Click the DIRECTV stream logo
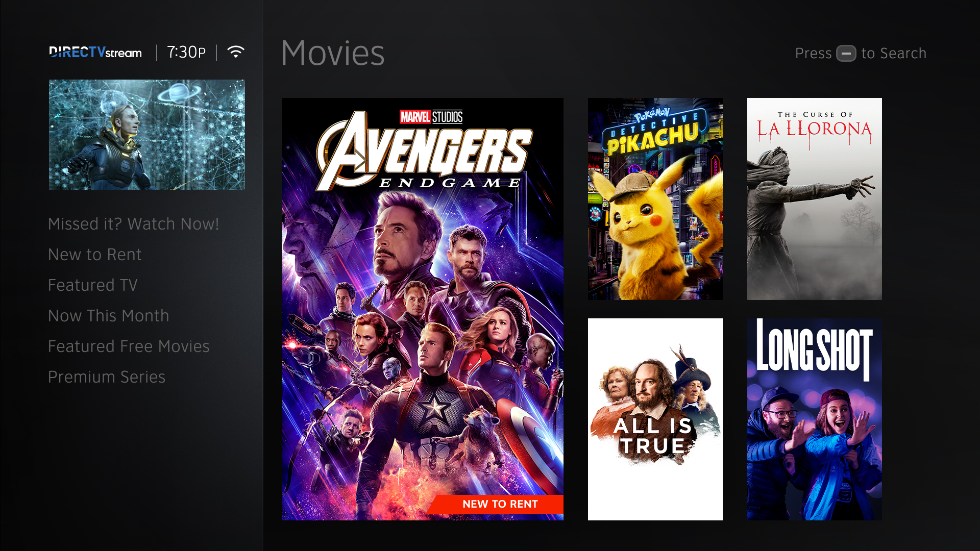This screenshot has height=551, width=980. tap(95, 53)
